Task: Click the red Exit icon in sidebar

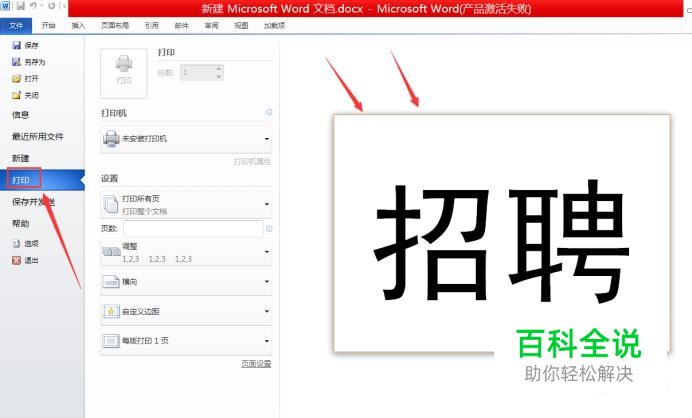Action: [x=17, y=260]
